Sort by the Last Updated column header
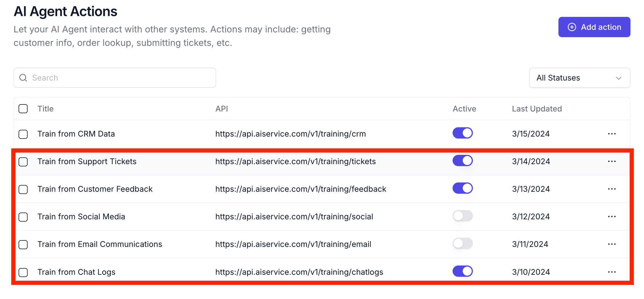 click(x=536, y=109)
